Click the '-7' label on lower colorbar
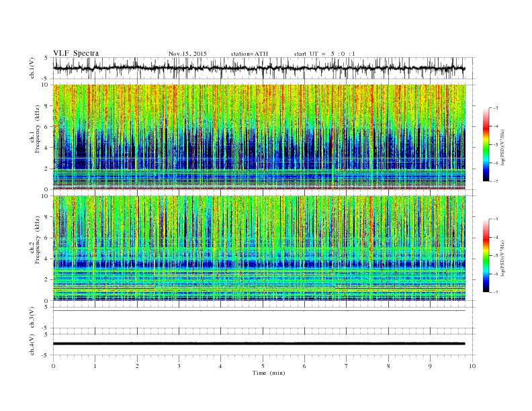532x411 pixels. (495, 292)
